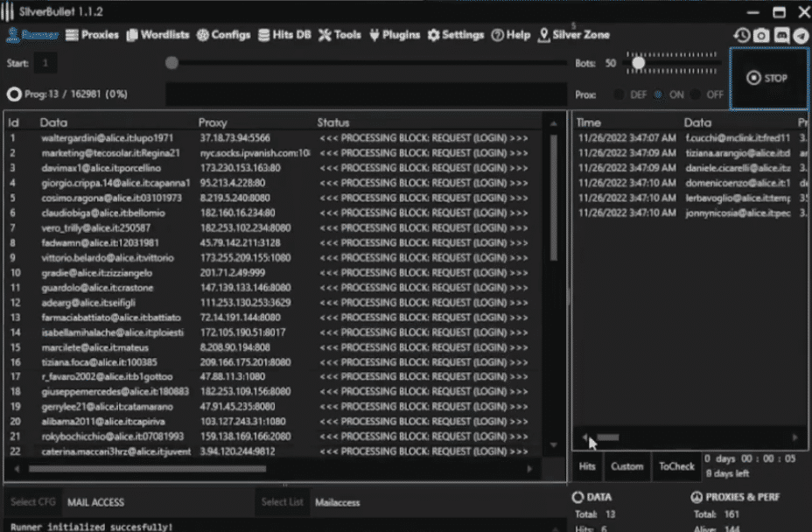
Task: Click runner list scroll left arrow
Action: click(17, 469)
